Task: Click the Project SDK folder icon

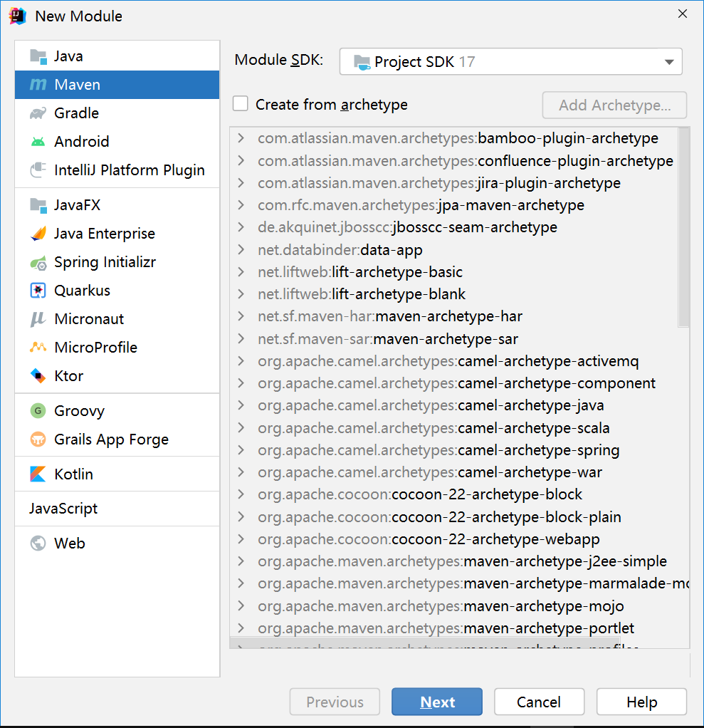Action: point(362,62)
